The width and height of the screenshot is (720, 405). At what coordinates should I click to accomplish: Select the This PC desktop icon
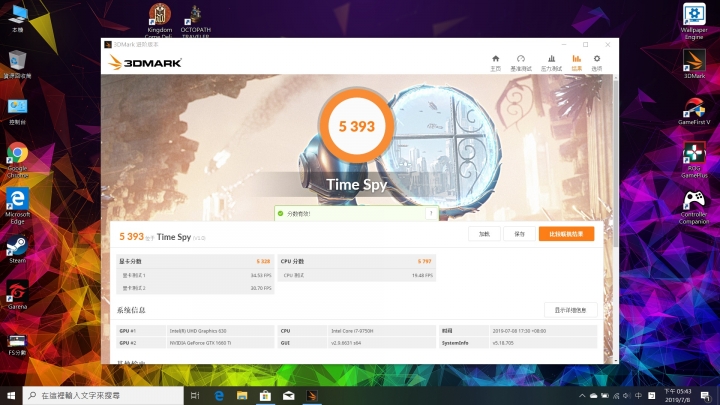pos(18,18)
